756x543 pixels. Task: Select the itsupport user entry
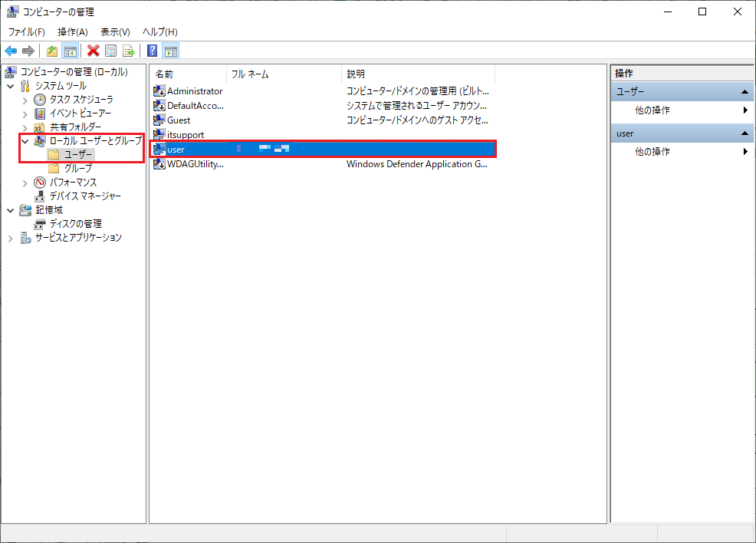(x=185, y=135)
